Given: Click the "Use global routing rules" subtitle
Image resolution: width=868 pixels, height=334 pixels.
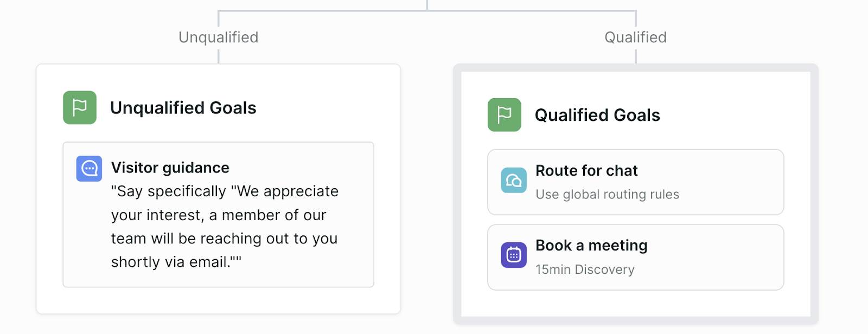Looking at the screenshot, I should click(608, 194).
